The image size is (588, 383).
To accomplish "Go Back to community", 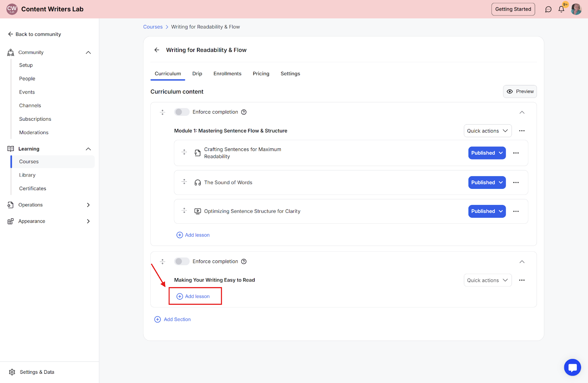I will tap(35, 34).
